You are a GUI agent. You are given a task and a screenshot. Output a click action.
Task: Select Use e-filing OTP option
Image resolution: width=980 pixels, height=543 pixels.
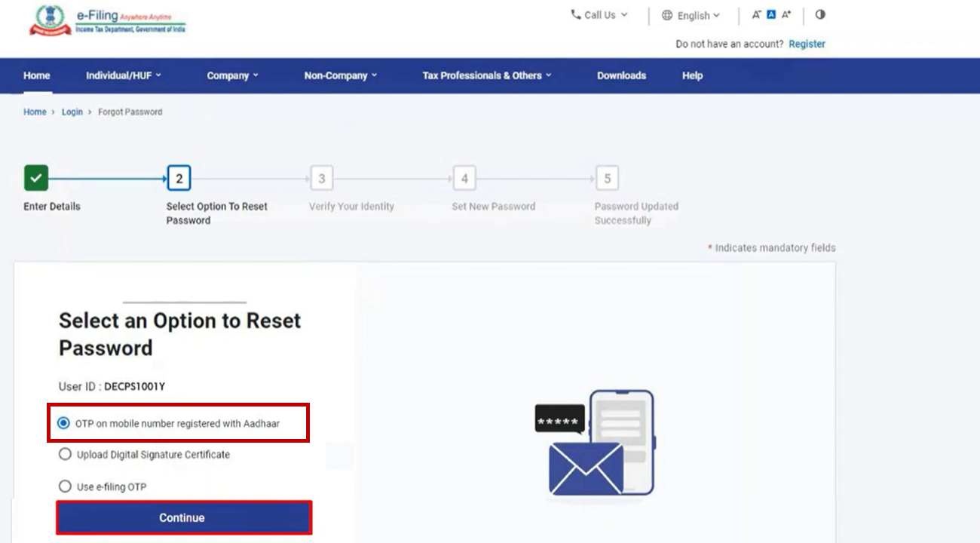(66, 486)
